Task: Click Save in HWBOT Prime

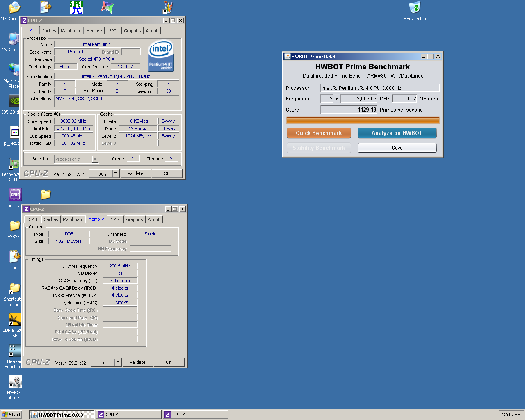Action: click(x=397, y=148)
